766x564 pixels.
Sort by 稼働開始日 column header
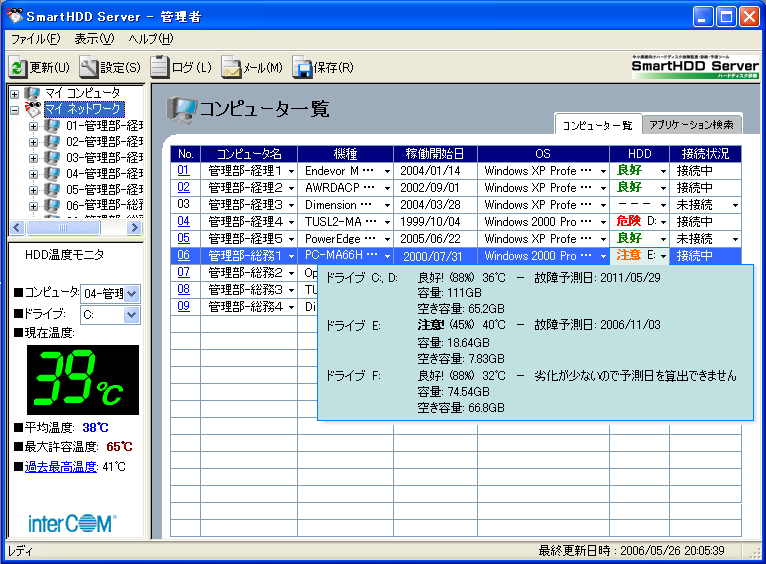(435, 154)
